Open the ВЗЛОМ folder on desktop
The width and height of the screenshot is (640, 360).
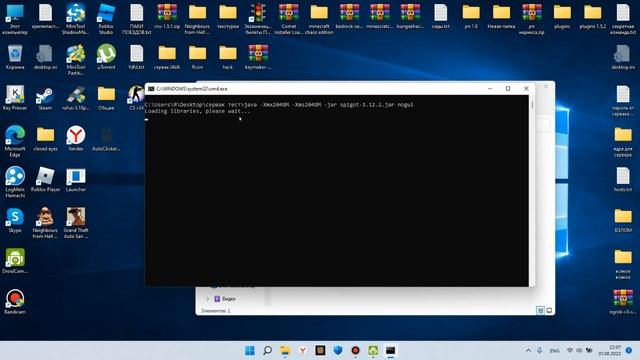623,220
